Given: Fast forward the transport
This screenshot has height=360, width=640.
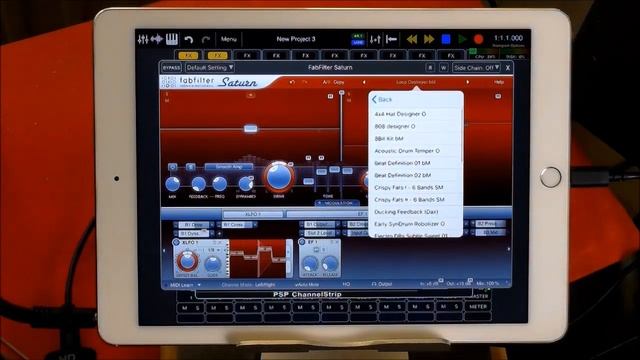Looking at the screenshot, I should click(x=429, y=40).
